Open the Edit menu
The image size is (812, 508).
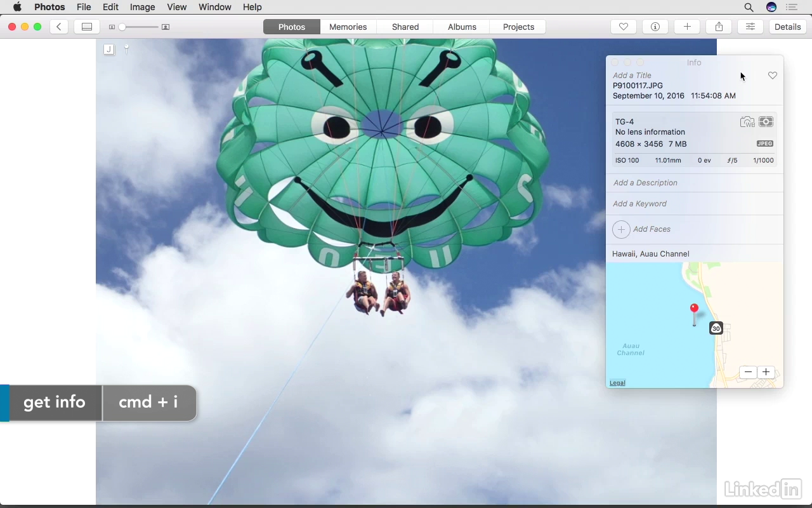tap(110, 7)
